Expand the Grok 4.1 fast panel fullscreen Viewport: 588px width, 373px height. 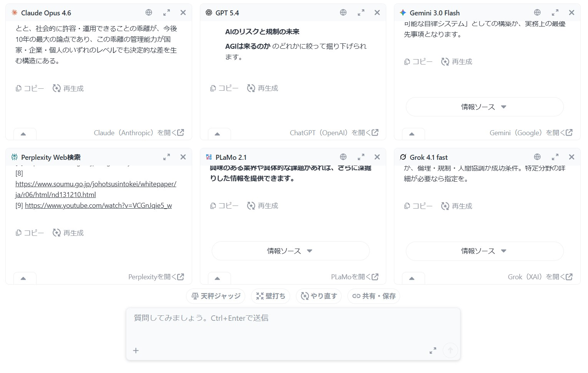pyautogui.click(x=555, y=157)
